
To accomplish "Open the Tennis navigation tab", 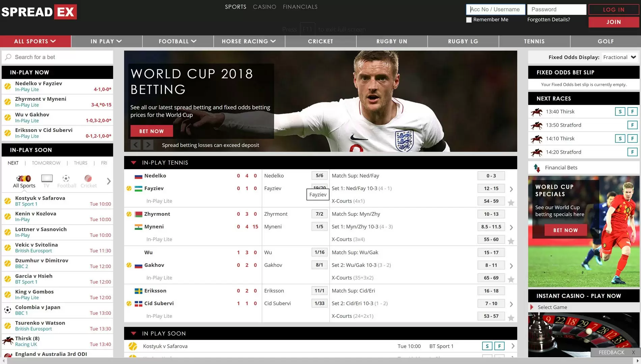I will point(534,41).
